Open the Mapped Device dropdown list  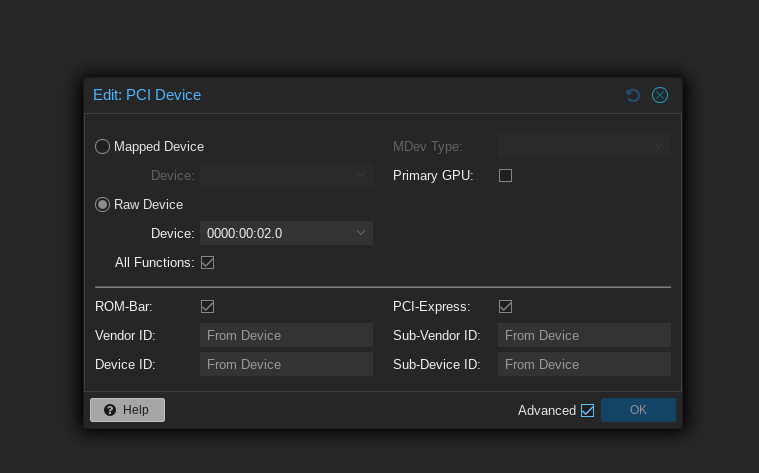[361, 175]
